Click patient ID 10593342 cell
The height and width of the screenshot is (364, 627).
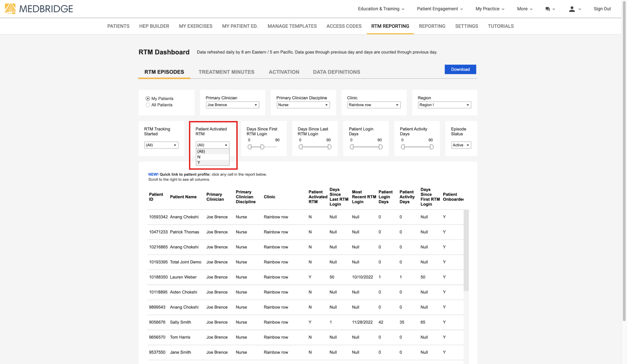point(158,217)
